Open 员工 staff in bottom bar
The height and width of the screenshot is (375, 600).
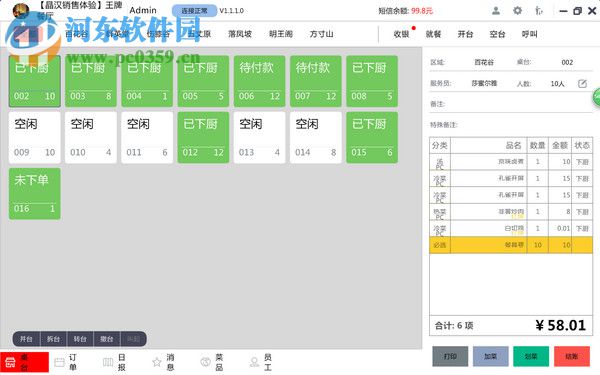click(261, 362)
